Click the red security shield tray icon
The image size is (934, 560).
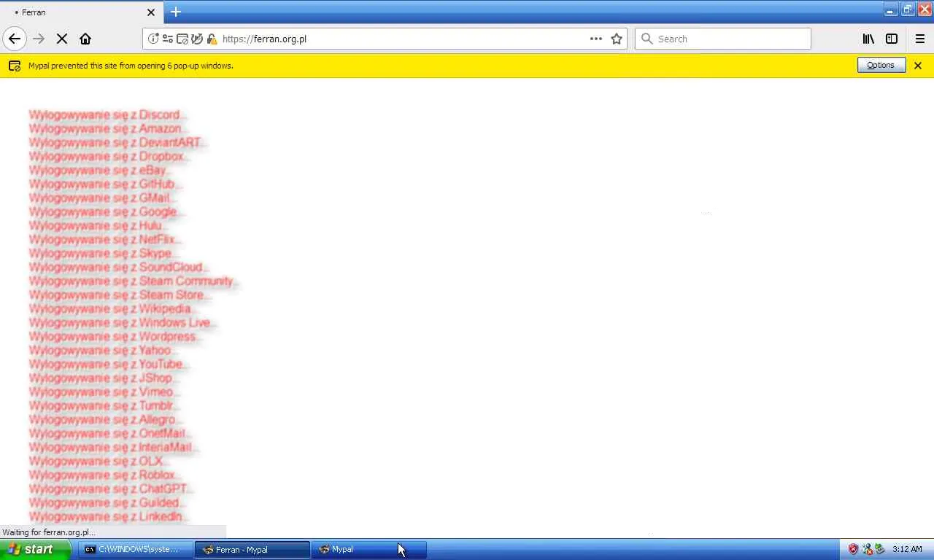pyautogui.click(x=853, y=549)
